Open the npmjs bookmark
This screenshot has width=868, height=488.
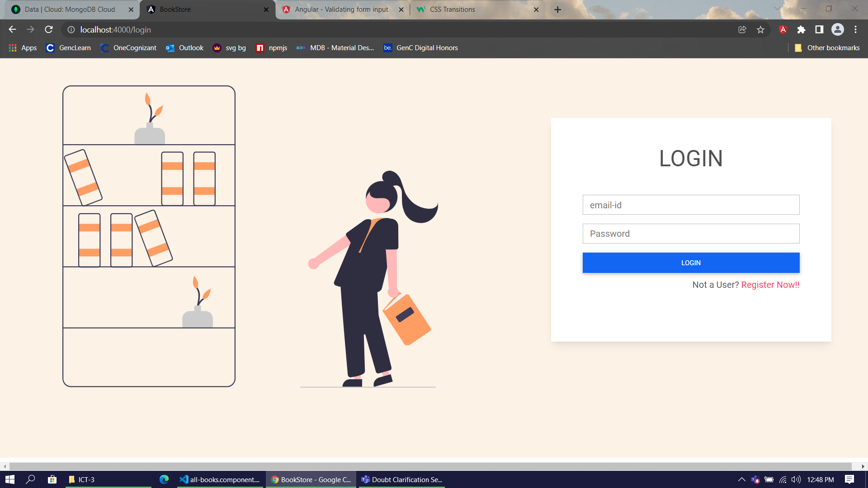click(x=271, y=47)
